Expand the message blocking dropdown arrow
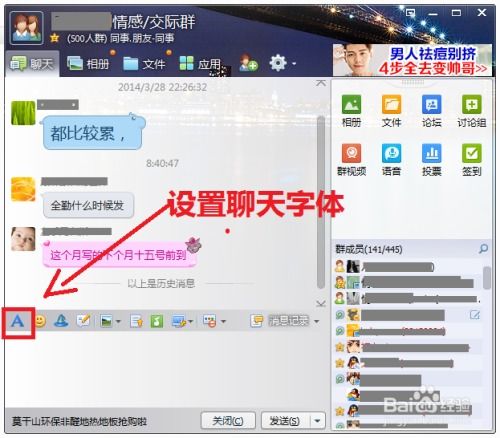The width and height of the screenshot is (500, 438). [x=223, y=322]
